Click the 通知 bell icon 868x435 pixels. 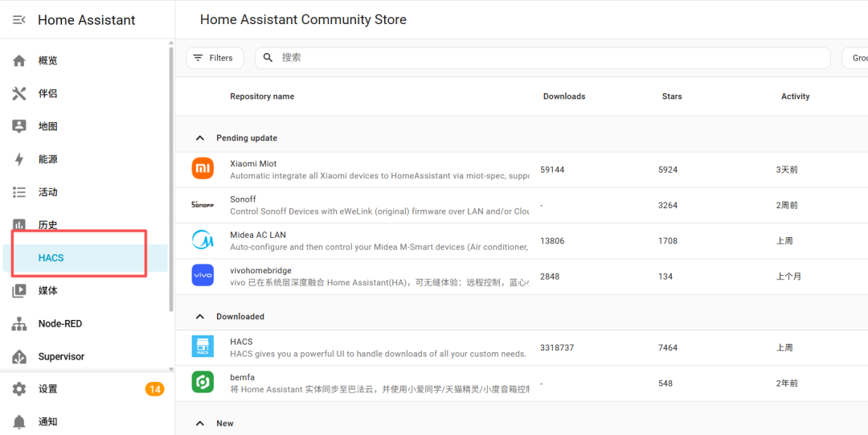[x=19, y=422]
